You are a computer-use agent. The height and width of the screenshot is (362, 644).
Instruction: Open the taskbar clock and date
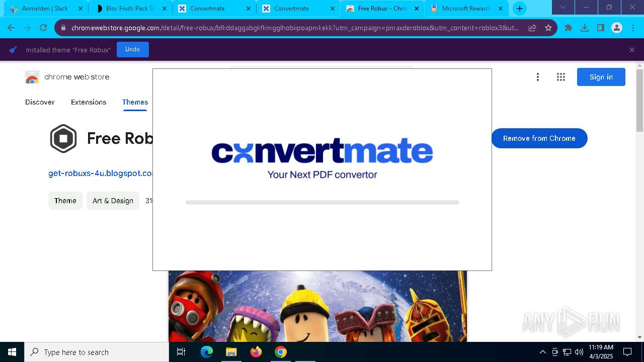point(601,352)
